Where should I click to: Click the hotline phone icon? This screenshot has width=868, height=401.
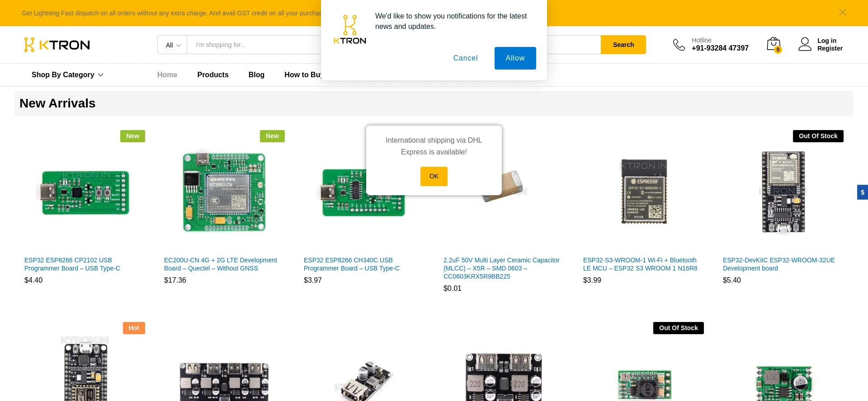point(679,45)
